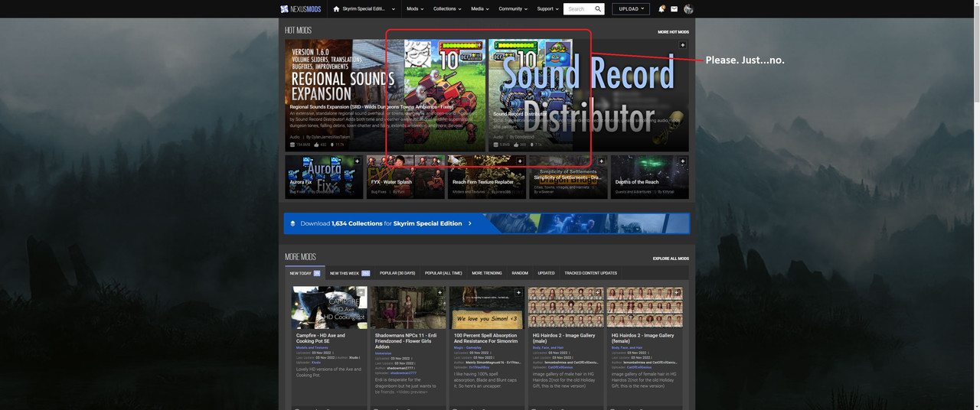Open Simplicity of Settlements mod tile

click(568, 177)
